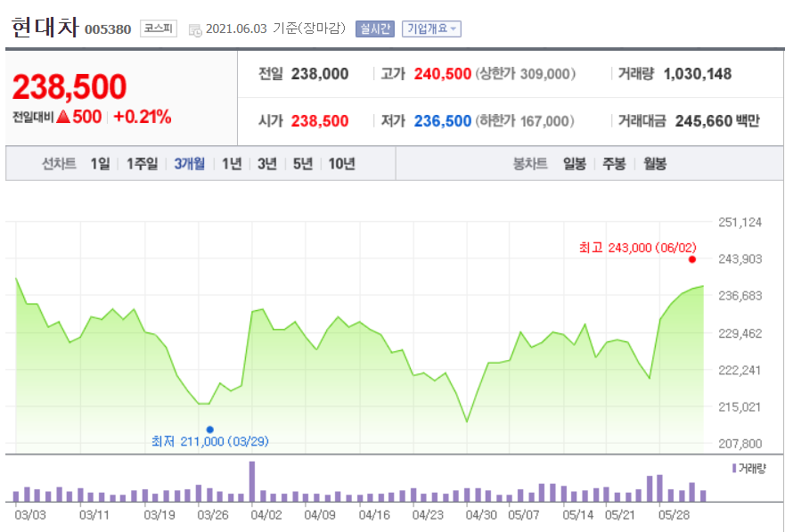Viewport: 785px width, 532px height.
Task: Click the 거래량 legend swatch in volume chart
Action: (734, 469)
